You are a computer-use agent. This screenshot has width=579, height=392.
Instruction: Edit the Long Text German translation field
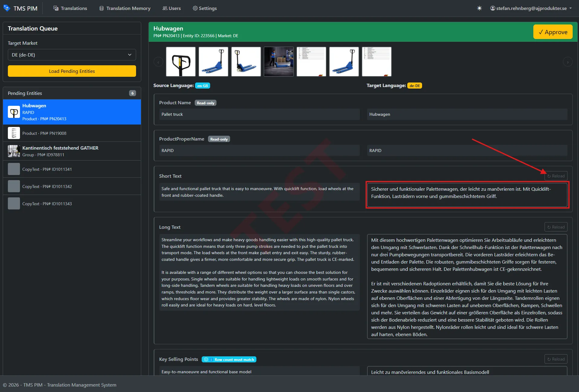(467, 287)
